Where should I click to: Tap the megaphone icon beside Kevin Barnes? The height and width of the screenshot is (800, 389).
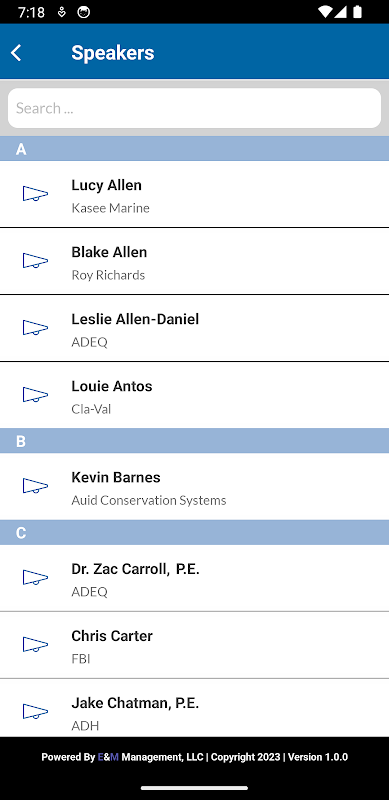(x=35, y=486)
